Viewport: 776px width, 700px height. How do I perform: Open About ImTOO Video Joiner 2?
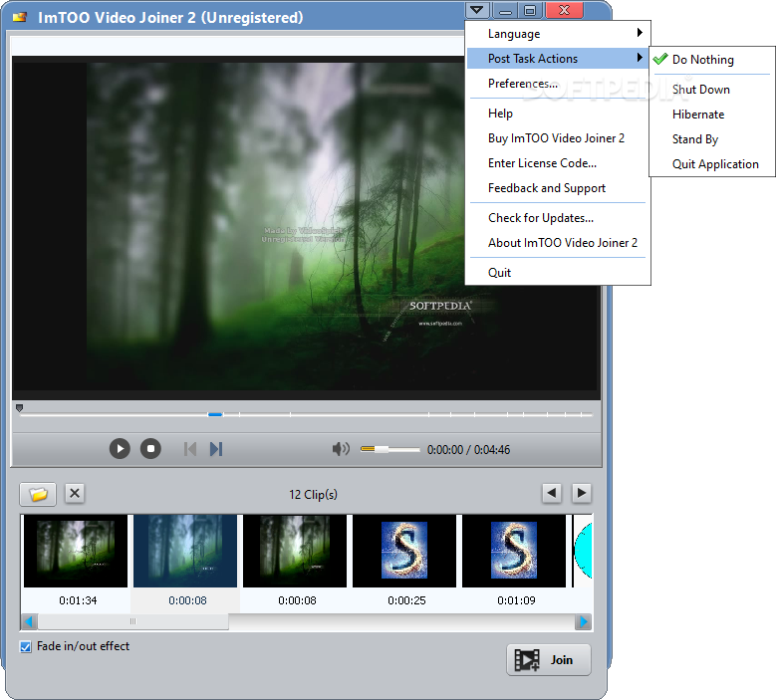click(558, 243)
